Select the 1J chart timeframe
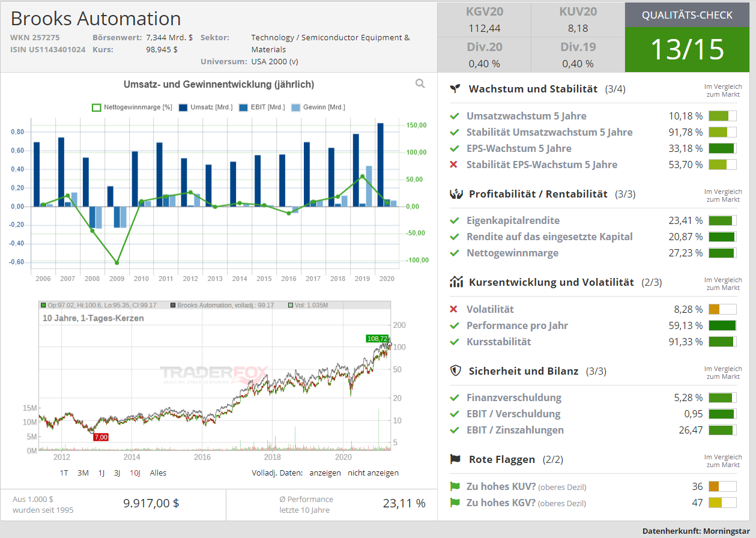The width and height of the screenshot is (756, 538). pyautogui.click(x=101, y=473)
